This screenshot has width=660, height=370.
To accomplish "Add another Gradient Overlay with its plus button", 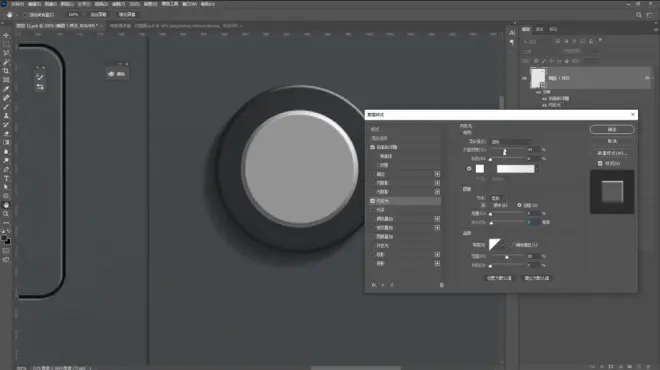I will [x=437, y=228].
